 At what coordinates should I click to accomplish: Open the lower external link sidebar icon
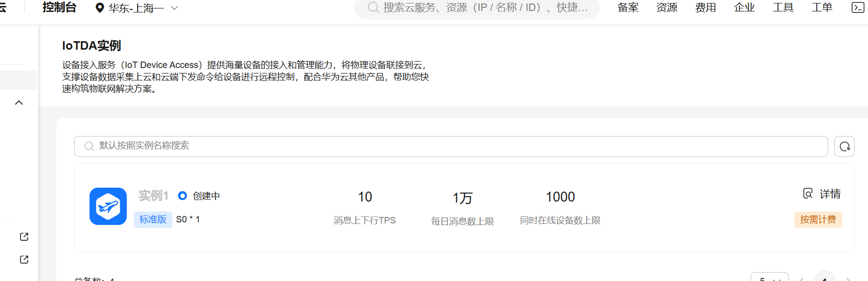pos(24,260)
